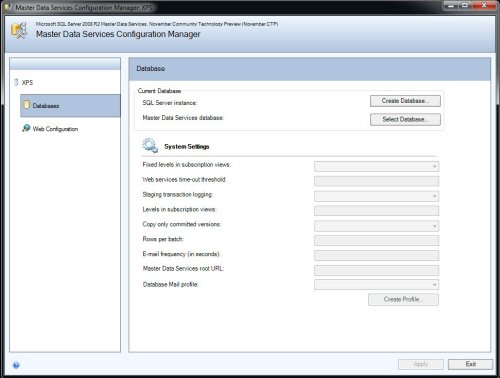Minimize the Configuration Manager window
The height and width of the screenshot is (378, 500).
tap(451, 5)
